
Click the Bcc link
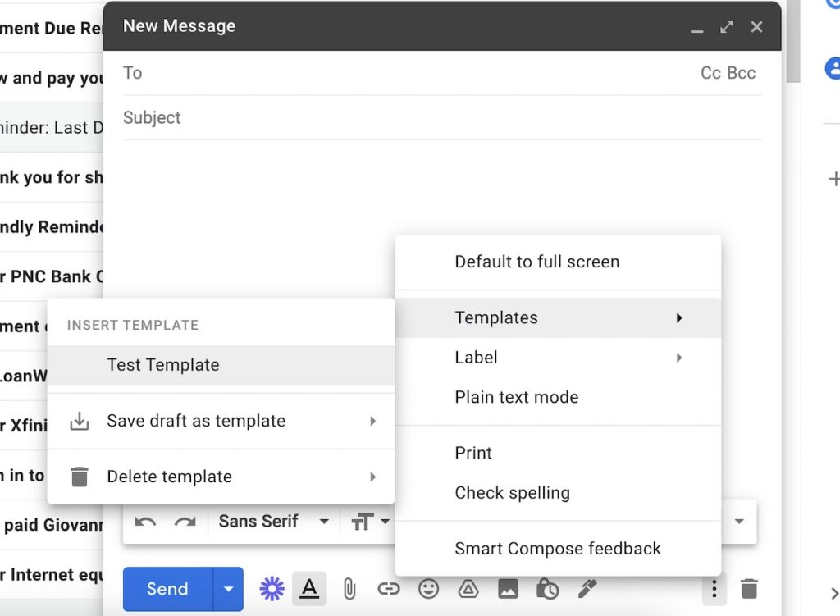coord(742,73)
